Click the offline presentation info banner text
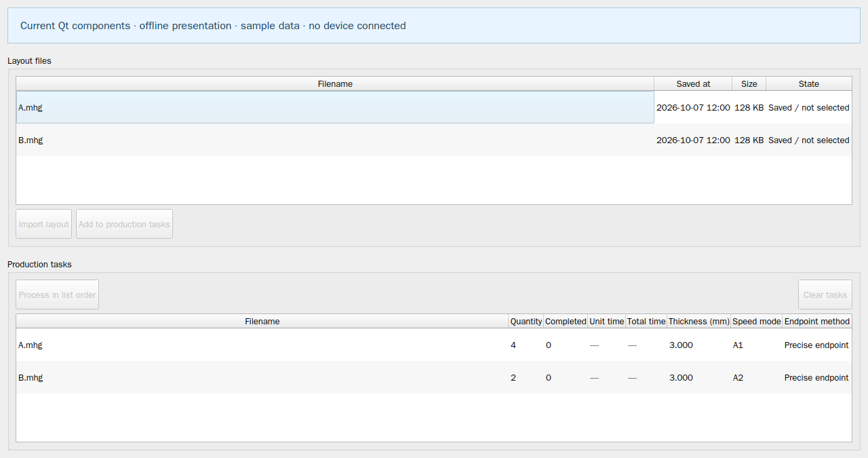Image resolution: width=868 pixels, height=458 pixels. pyautogui.click(x=213, y=26)
